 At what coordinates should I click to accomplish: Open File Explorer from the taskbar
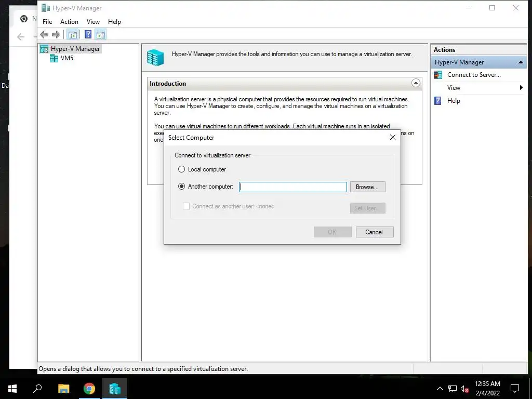(63, 389)
